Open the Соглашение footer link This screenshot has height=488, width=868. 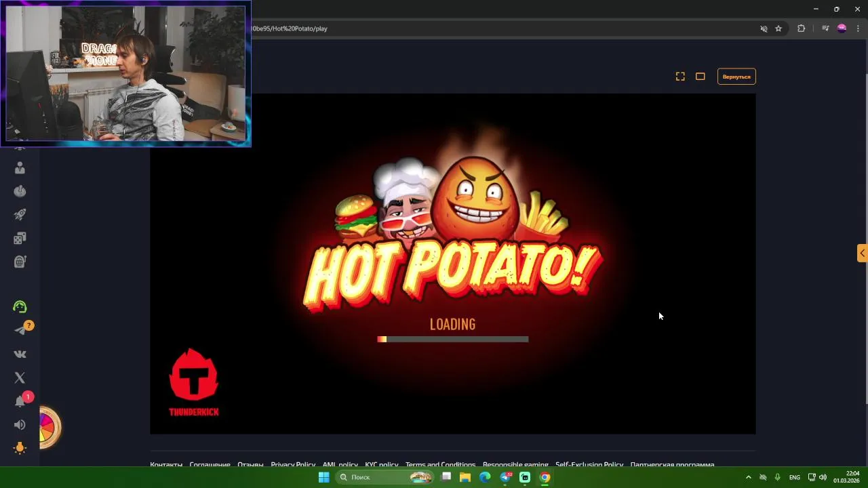tap(210, 465)
